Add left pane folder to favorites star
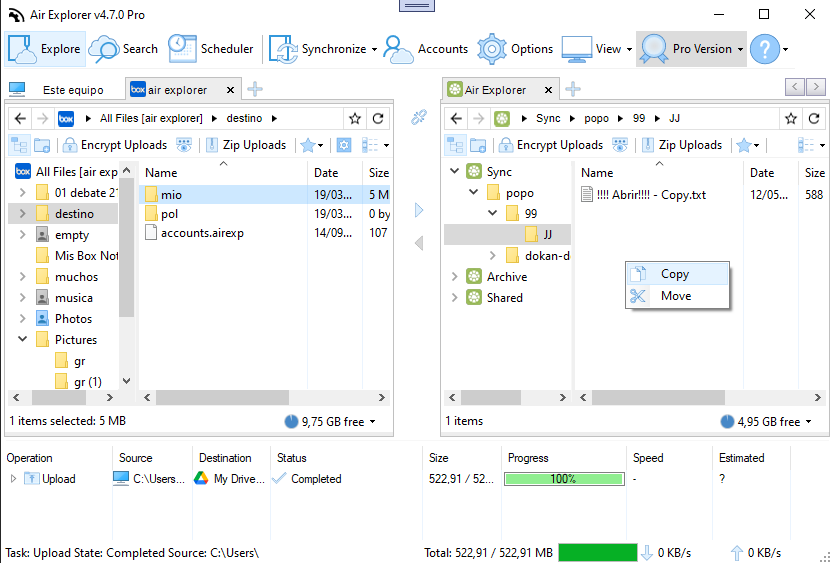The height and width of the screenshot is (563, 833). (x=355, y=118)
